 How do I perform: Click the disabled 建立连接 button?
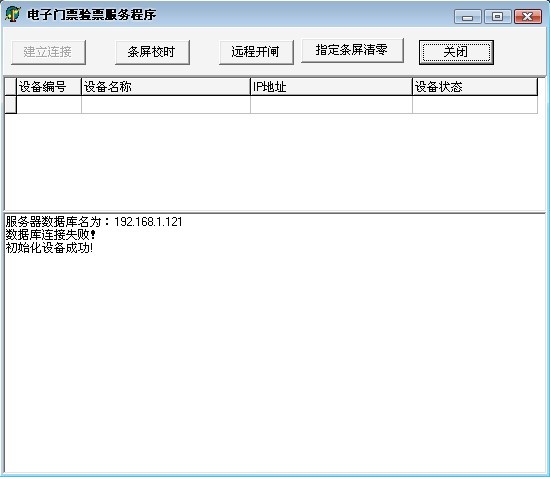(x=48, y=52)
